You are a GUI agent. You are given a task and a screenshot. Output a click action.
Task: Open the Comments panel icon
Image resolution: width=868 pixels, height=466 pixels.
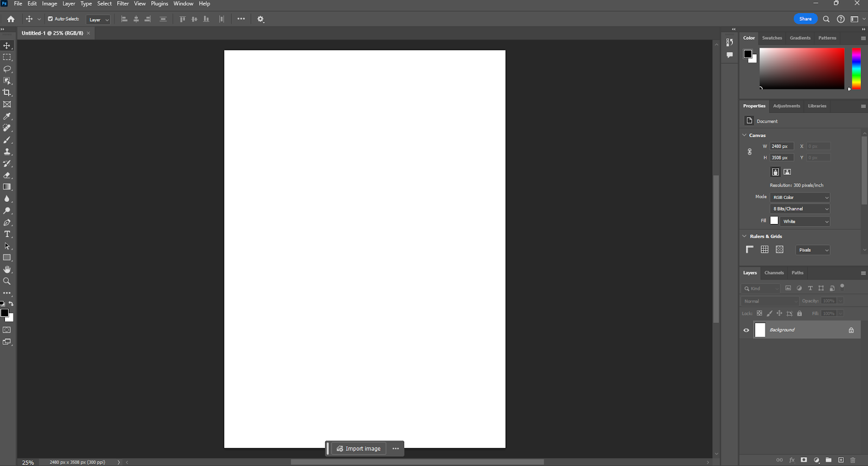click(x=730, y=55)
